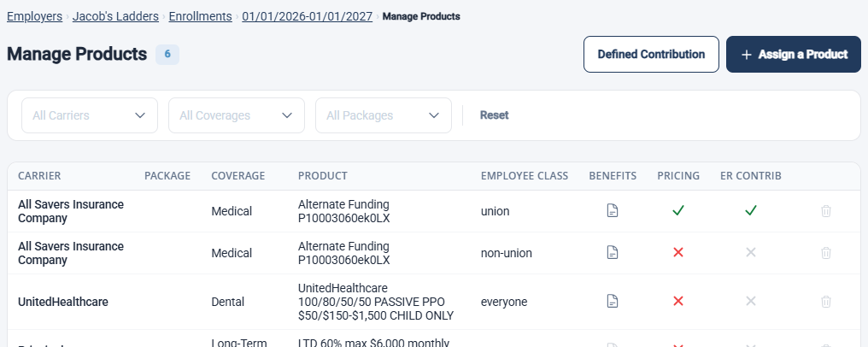Open benefits document for UnitedHealthcare Dental row
This screenshot has height=347, width=868.
click(613, 302)
